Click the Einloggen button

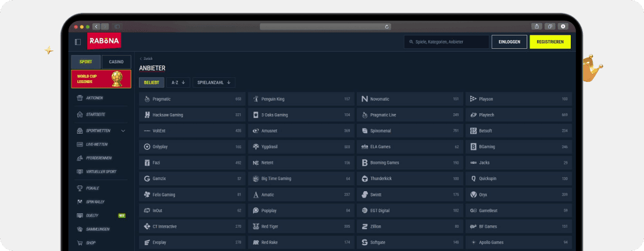[x=509, y=42]
